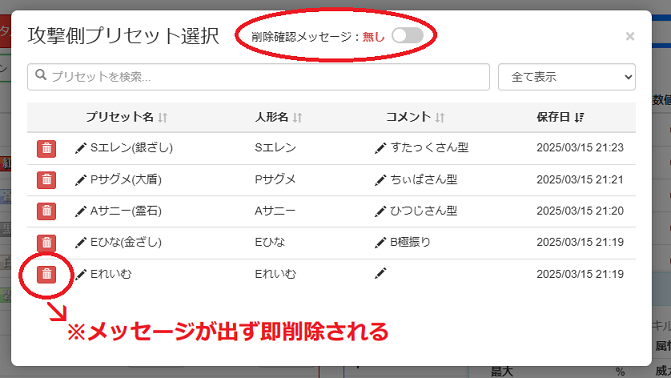This screenshot has width=671, height=378.
Task: Edit comment ひつじさん型 pencil icon
Action: point(380,211)
